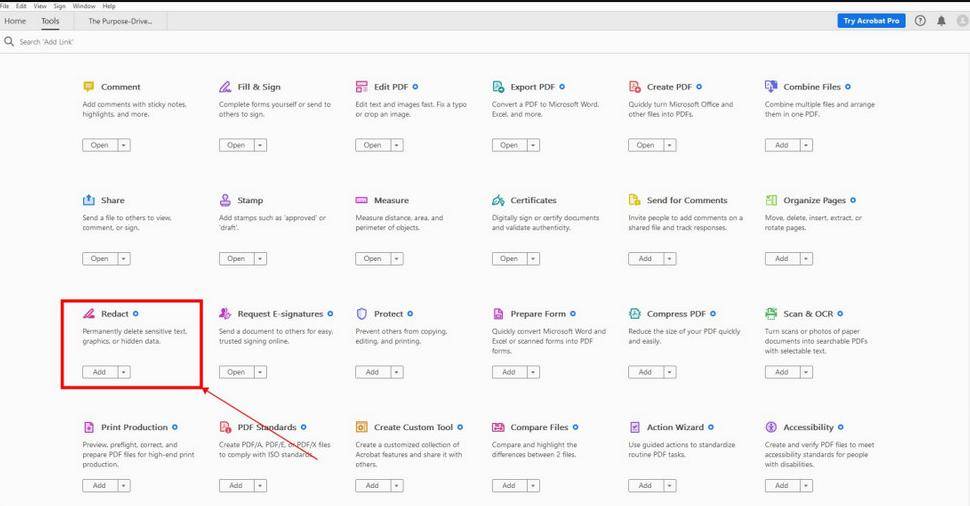Click the Accessibility tool icon
The image size is (970, 506).
click(771, 427)
